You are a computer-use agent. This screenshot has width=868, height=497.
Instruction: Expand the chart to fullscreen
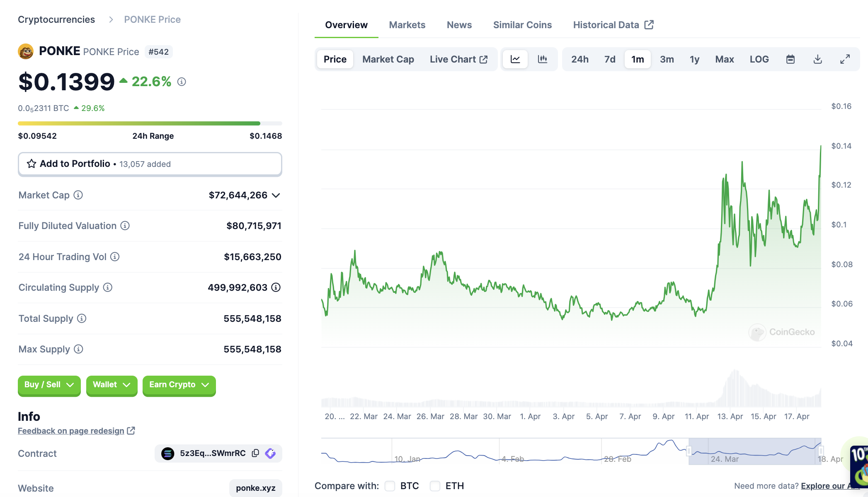tap(845, 59)
